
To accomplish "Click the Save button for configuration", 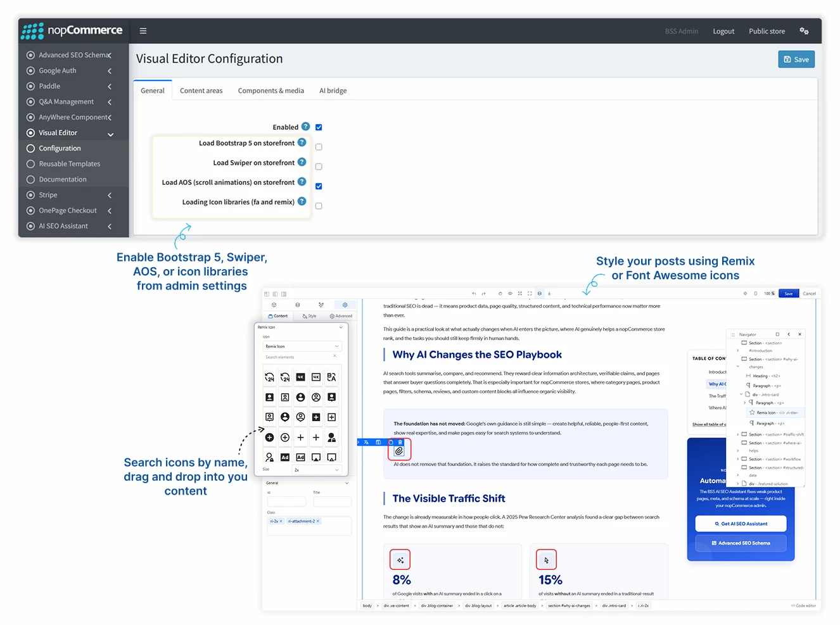I will [796, 60].
